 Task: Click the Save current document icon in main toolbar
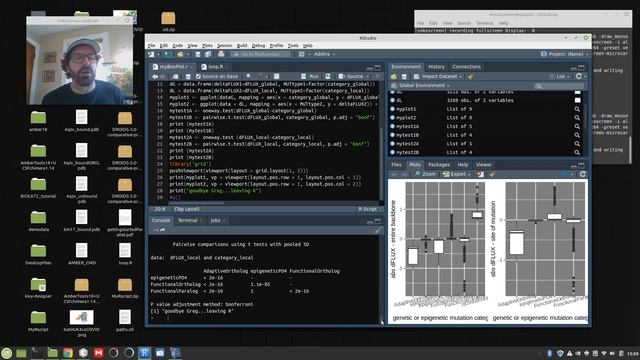(198, 54)
